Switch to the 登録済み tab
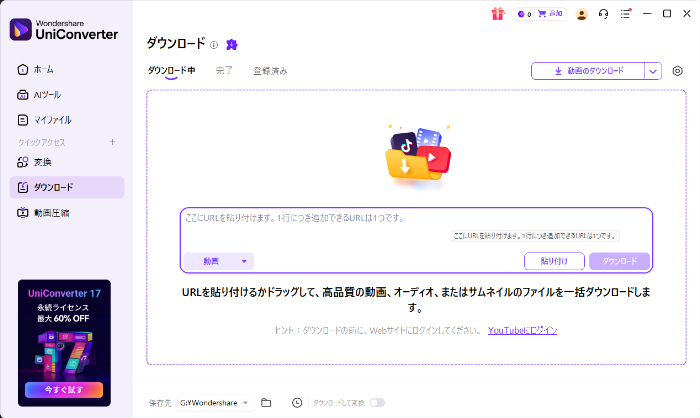Screen dimensions: 700x418 271,71
